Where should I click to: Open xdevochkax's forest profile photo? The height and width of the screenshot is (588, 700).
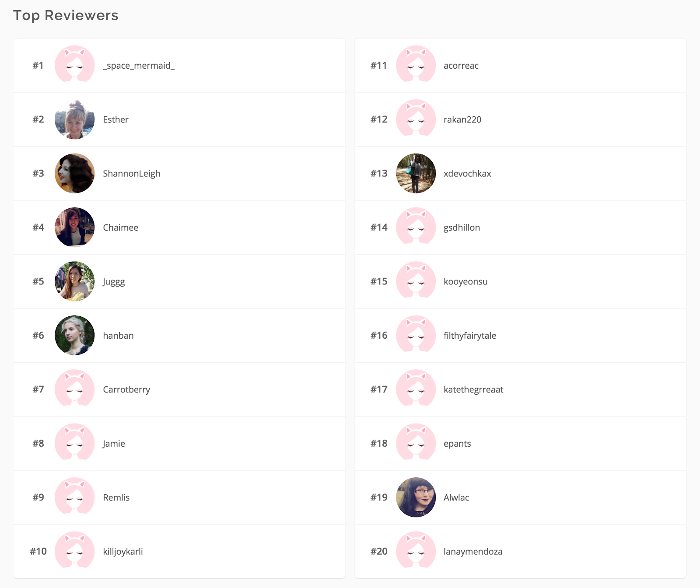click(x=416, y=173)
